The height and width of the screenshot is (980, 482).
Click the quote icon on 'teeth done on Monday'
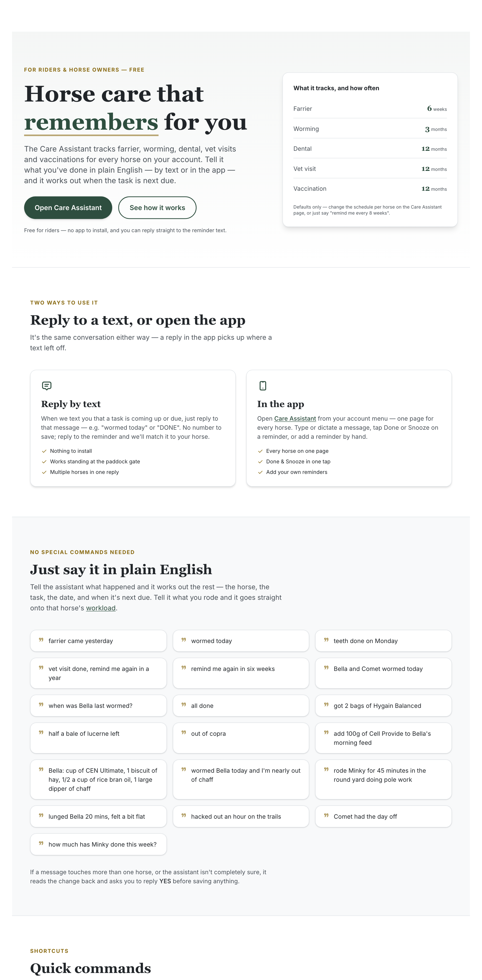(326, 640)
